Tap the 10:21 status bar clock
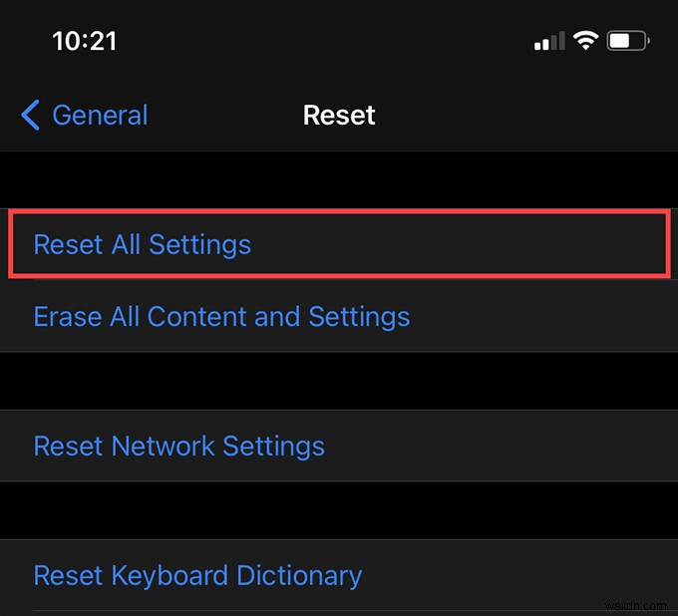 tap(84, 41)
